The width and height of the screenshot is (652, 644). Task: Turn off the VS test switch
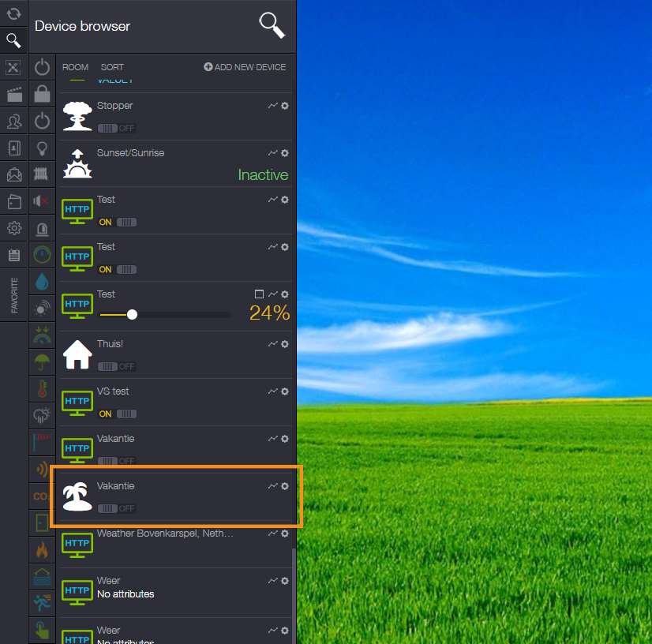(x=118, y=414)
